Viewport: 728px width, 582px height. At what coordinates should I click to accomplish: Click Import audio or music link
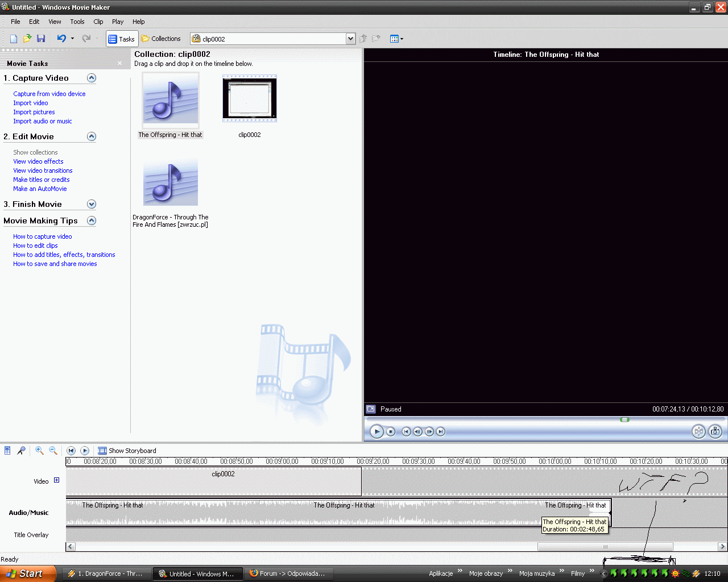[x=43, y=121]
